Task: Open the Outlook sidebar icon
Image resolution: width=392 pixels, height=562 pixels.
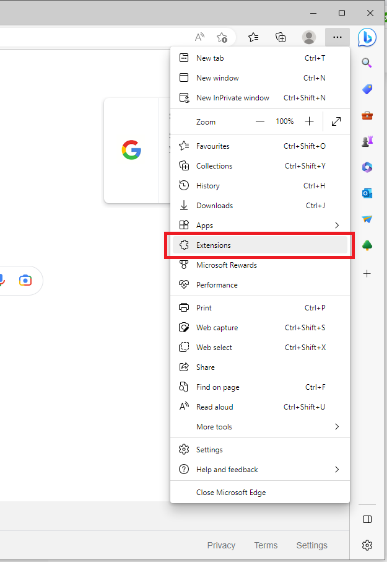Action: (367, 193)
